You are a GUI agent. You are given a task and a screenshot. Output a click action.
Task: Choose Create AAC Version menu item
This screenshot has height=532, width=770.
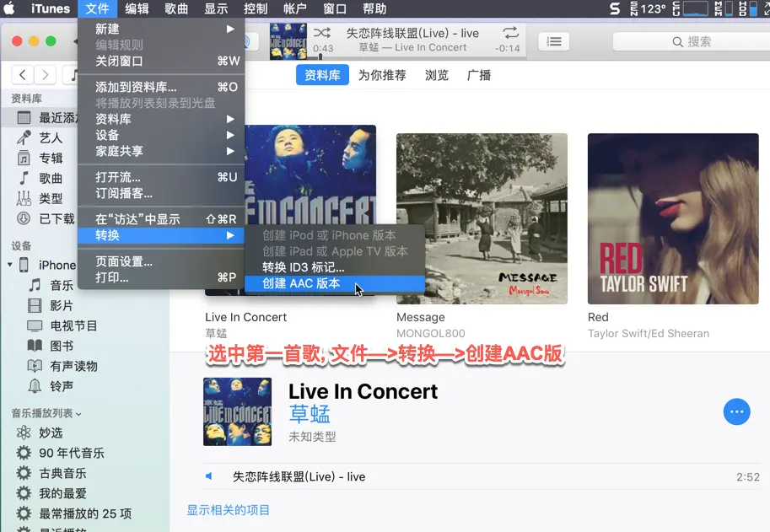pos(335,283)
